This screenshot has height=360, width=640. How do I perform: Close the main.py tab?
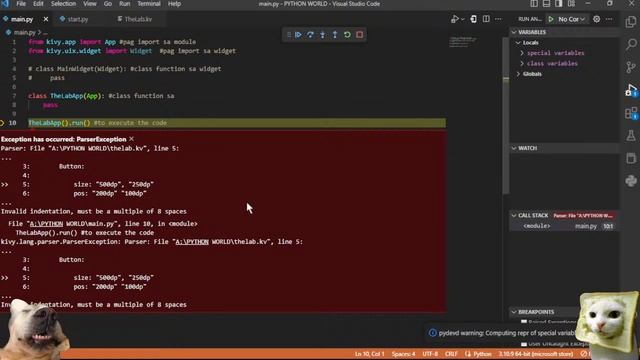click(46, 19)
